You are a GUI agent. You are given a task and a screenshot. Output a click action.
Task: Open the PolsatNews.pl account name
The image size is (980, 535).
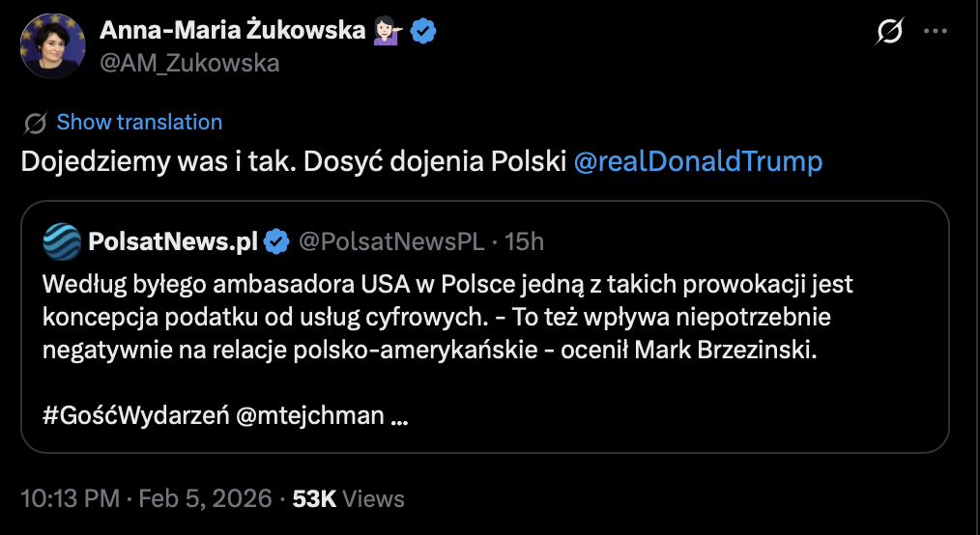[x=172, y=241]
